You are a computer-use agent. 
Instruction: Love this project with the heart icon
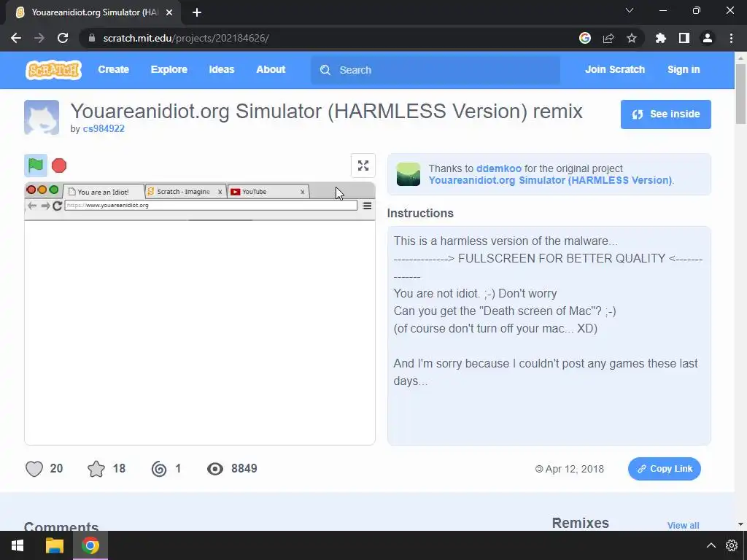(34, 469)
